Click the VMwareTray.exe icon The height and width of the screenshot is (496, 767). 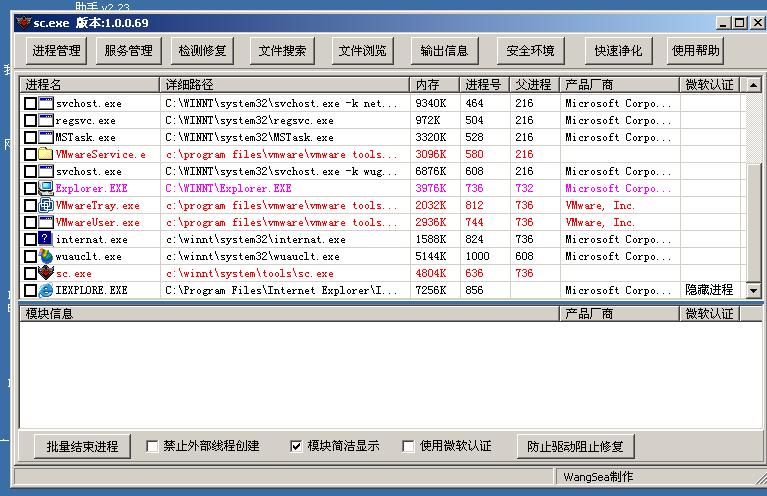click(x=45, y=205)
